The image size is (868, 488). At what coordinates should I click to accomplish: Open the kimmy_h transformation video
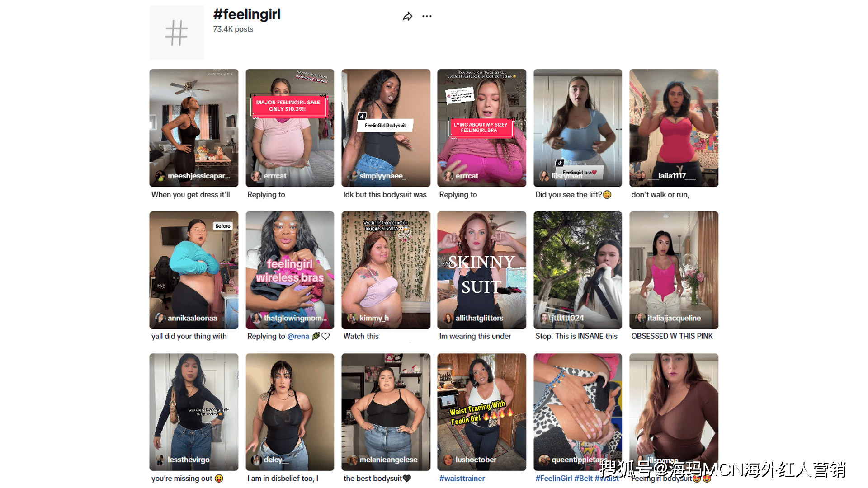click(386, 270)
